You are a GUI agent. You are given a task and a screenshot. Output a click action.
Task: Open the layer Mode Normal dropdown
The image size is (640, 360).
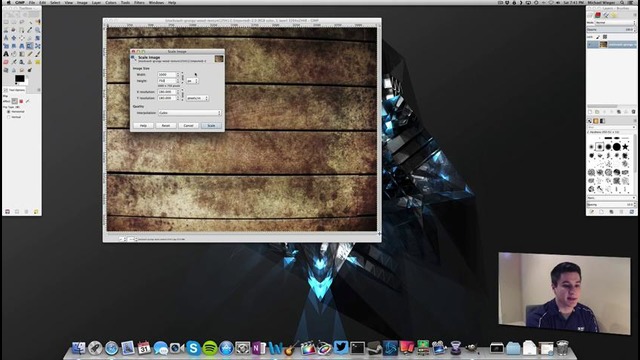pyautogui.click(x=615, y=22)
